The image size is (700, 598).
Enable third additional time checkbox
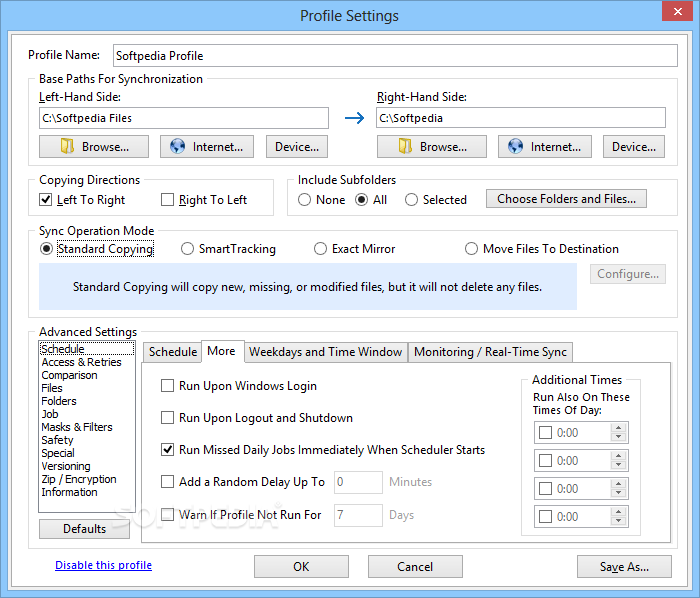(x=546, y=489)
